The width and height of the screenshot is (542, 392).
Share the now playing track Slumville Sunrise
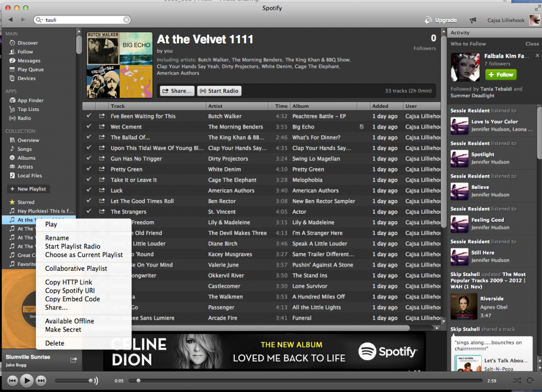(74, 360)
